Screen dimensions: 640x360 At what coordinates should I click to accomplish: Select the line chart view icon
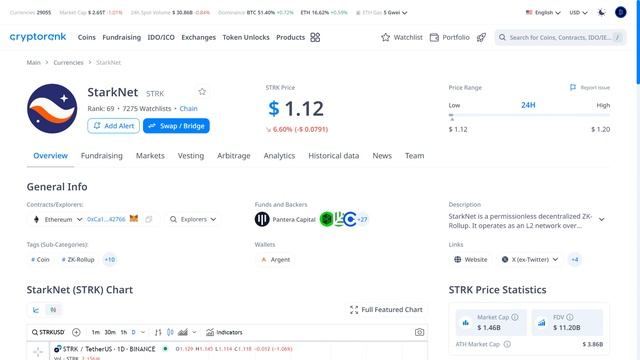pyautogui.click(x=36, y=310)
